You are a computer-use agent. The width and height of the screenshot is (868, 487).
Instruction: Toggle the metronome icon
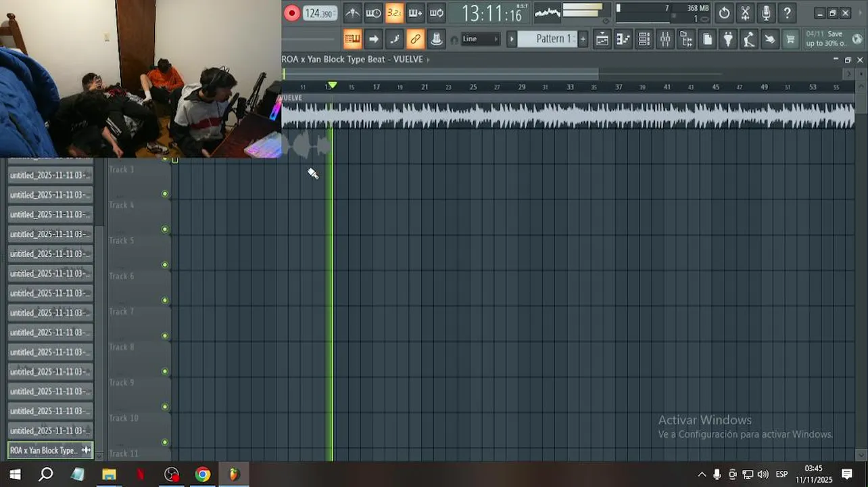pyautogui.click(x=352, y=13)
